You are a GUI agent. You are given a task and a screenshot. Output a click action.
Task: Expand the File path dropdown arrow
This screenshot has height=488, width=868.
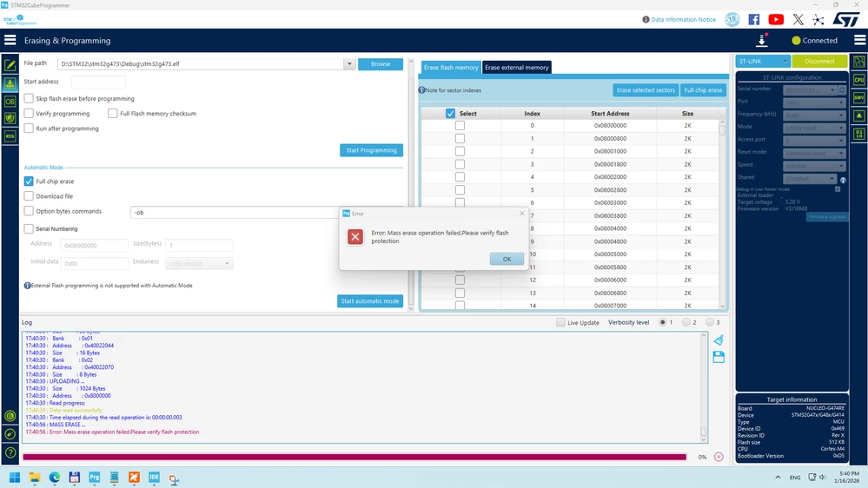pyautogui.click(x=349, y=63)
